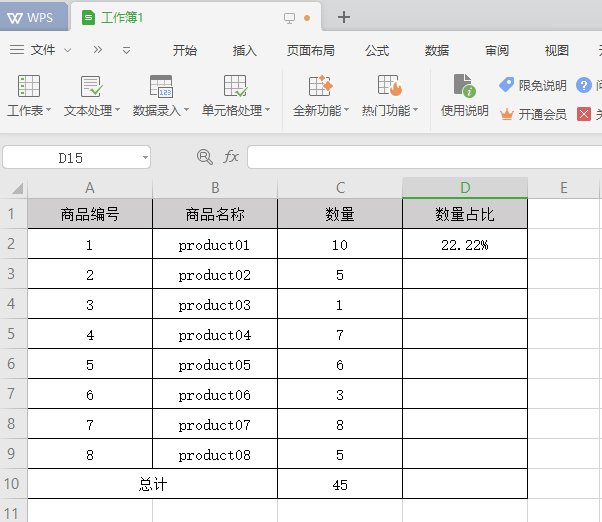Switch to the 开始 ribbon tab

coord(185,50)
